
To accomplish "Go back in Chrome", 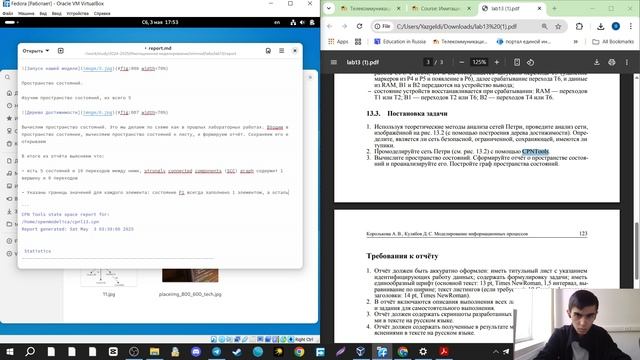I will point(329,26).
